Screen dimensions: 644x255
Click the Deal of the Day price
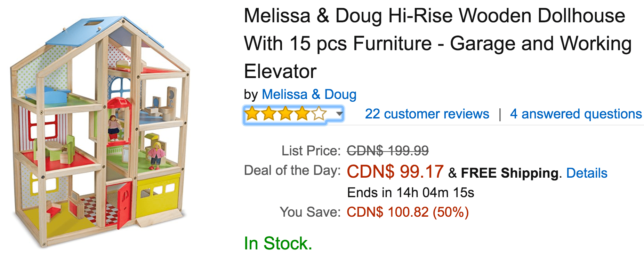coord(395,172)
